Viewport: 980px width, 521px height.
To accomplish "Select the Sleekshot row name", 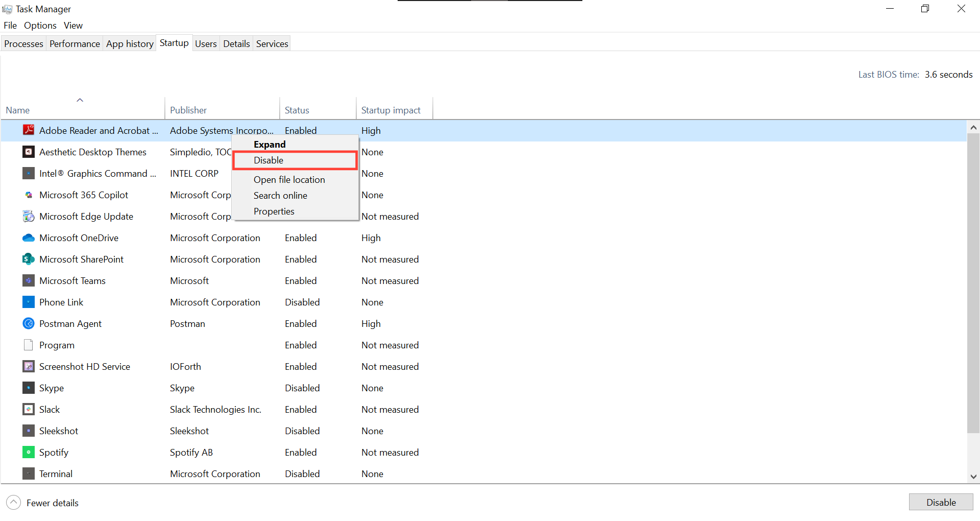I will coord(59,431).
